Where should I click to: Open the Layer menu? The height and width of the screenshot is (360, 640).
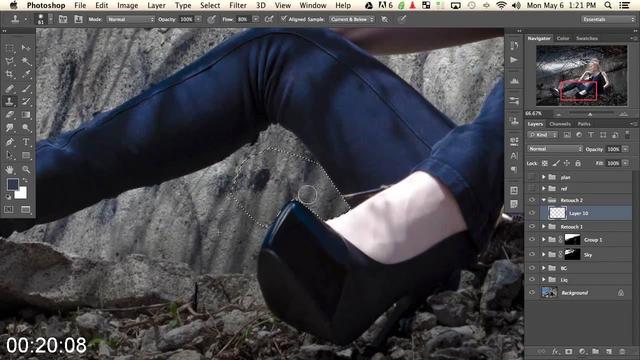[x=156, y=5]
